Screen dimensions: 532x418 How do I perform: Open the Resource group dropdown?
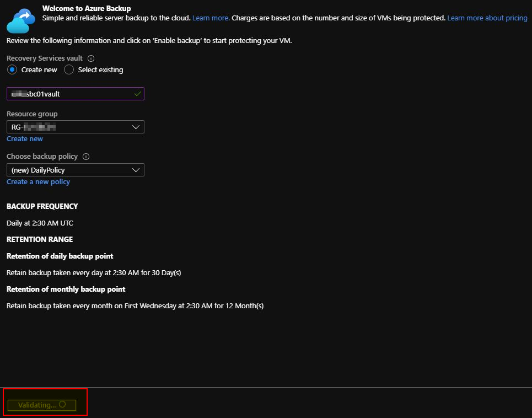coord(76,127)
